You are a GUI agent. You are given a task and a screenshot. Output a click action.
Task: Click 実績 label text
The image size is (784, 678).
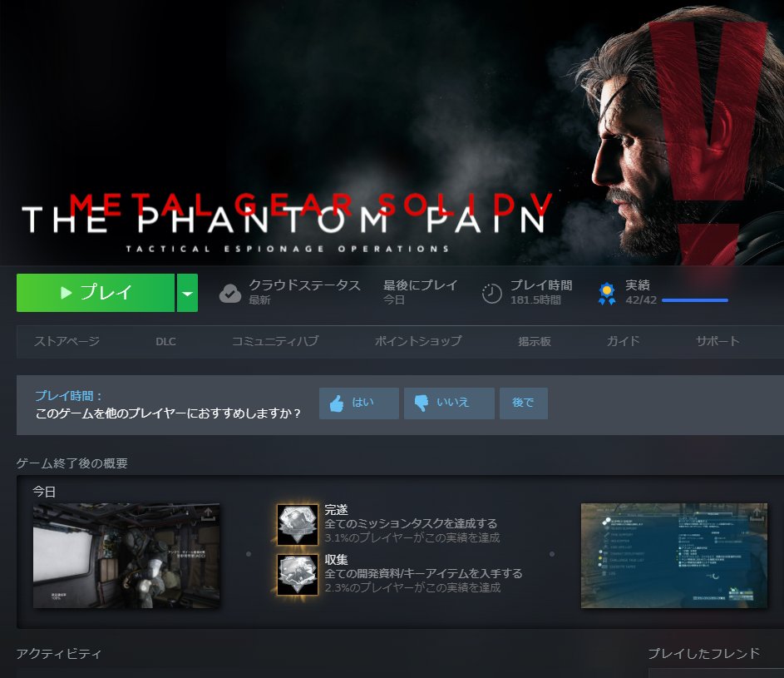click(x=638, y=285)
